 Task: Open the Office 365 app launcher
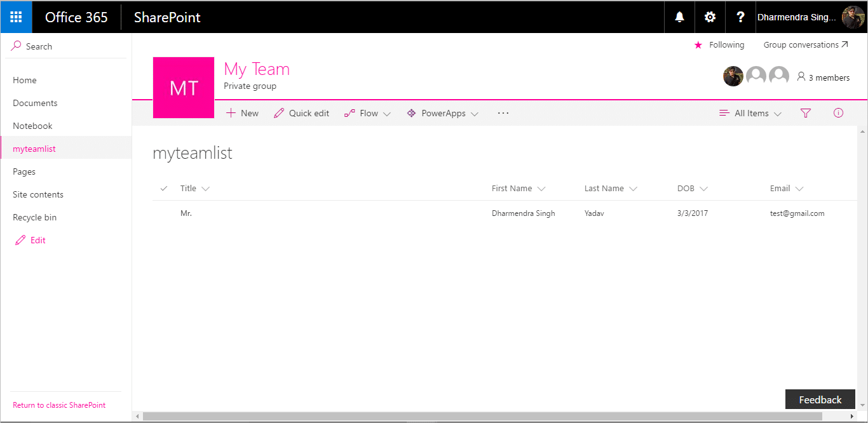17,17
